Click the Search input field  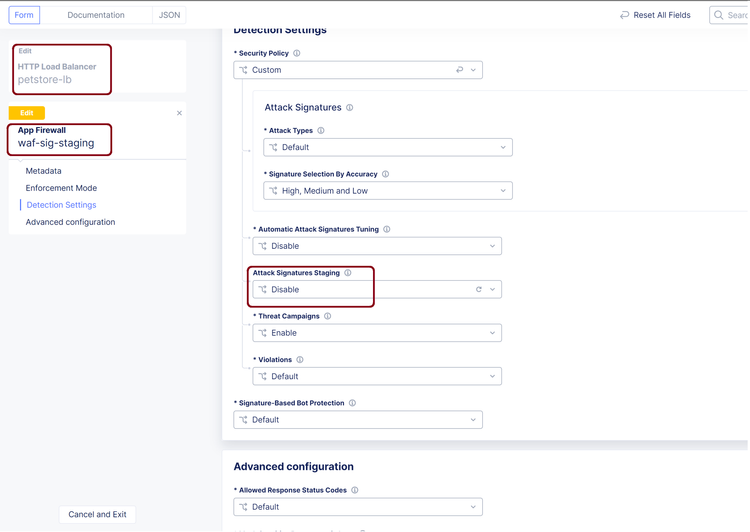click(733, 15)
